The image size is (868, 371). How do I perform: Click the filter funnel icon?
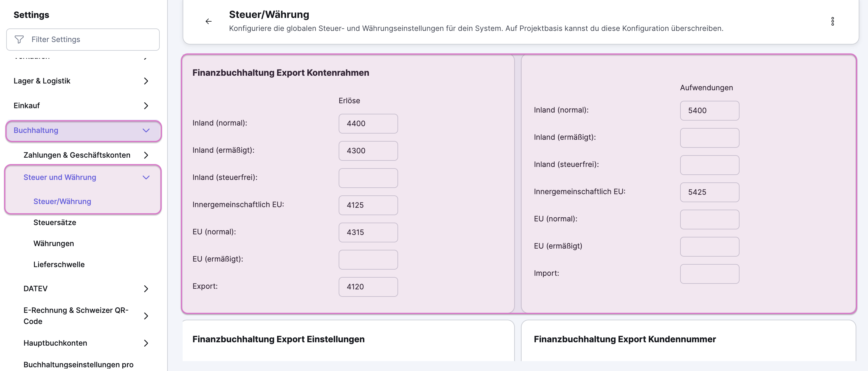coord(19,39)
